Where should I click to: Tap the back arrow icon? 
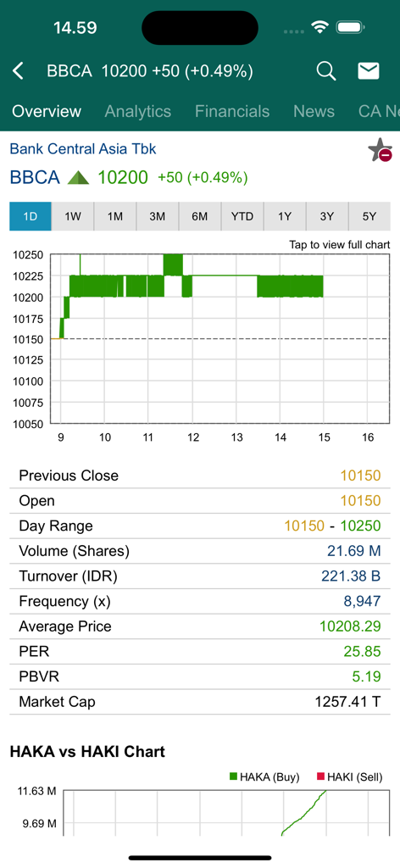[x=19, y=71]
